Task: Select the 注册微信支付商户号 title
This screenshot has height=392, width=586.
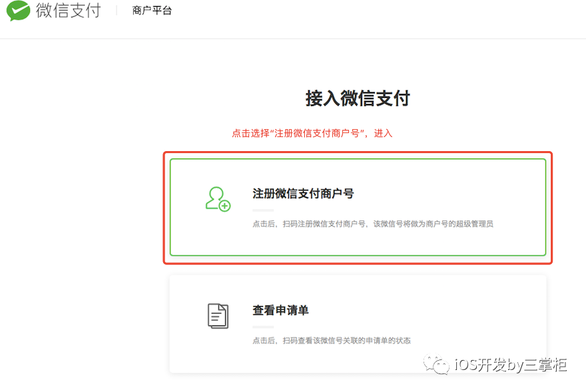Action: (x=303, y=194)
